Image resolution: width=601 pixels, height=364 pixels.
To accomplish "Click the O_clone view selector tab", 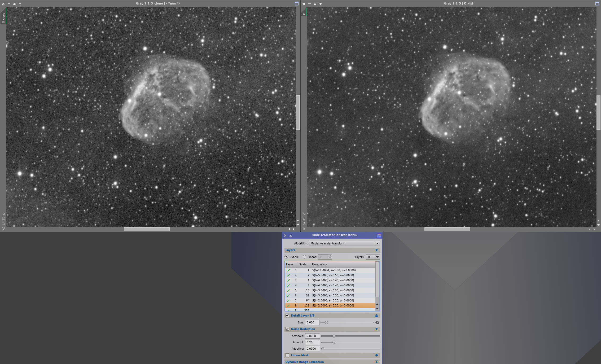I will pyautogui.click(x=3, y=17).
